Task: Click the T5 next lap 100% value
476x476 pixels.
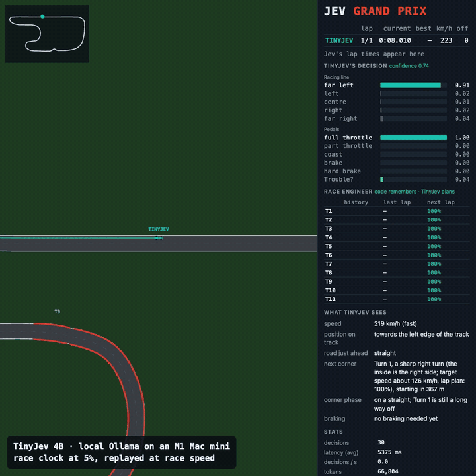Action: coord(434,246)
